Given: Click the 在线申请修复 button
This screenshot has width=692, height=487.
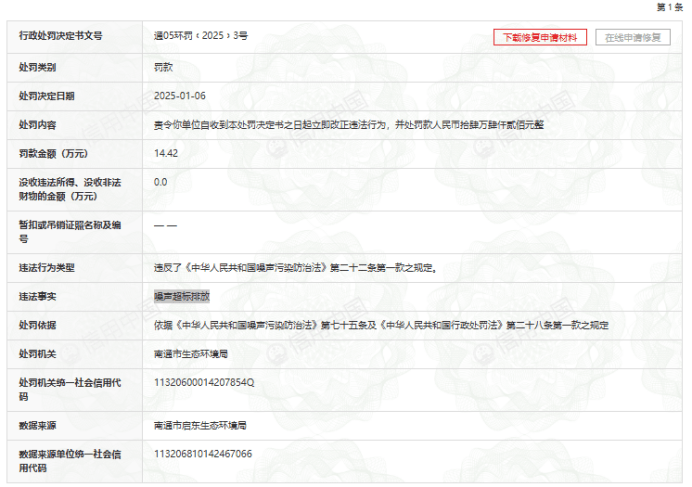Looking at the screenshot, I should pos(632,38).
